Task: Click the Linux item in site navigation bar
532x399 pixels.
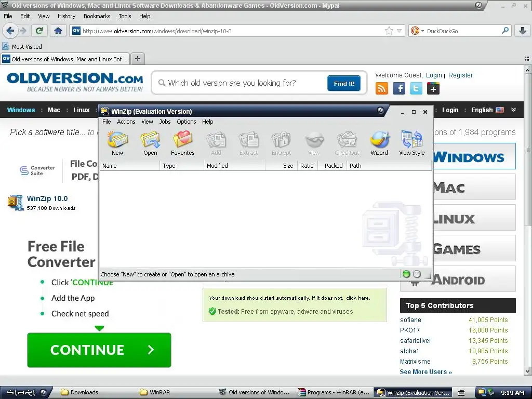Action: coord(82,110)
